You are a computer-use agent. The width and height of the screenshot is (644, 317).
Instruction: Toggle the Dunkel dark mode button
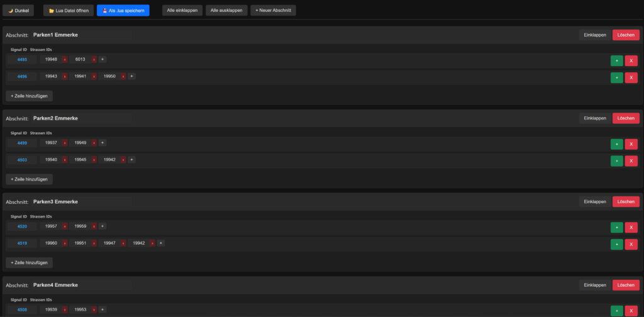[x=18, y=11]
